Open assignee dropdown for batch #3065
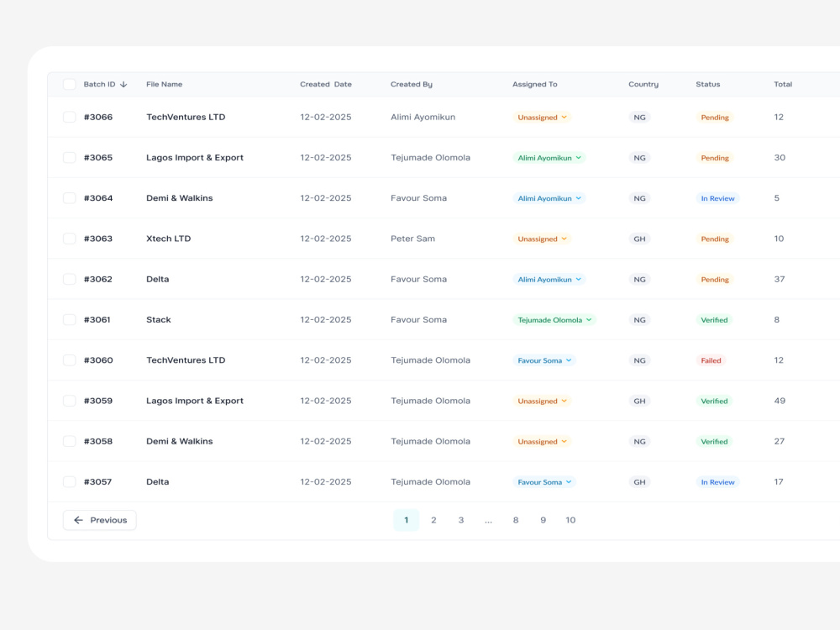Viewport: 840px width, 630px height. [549, 158]
